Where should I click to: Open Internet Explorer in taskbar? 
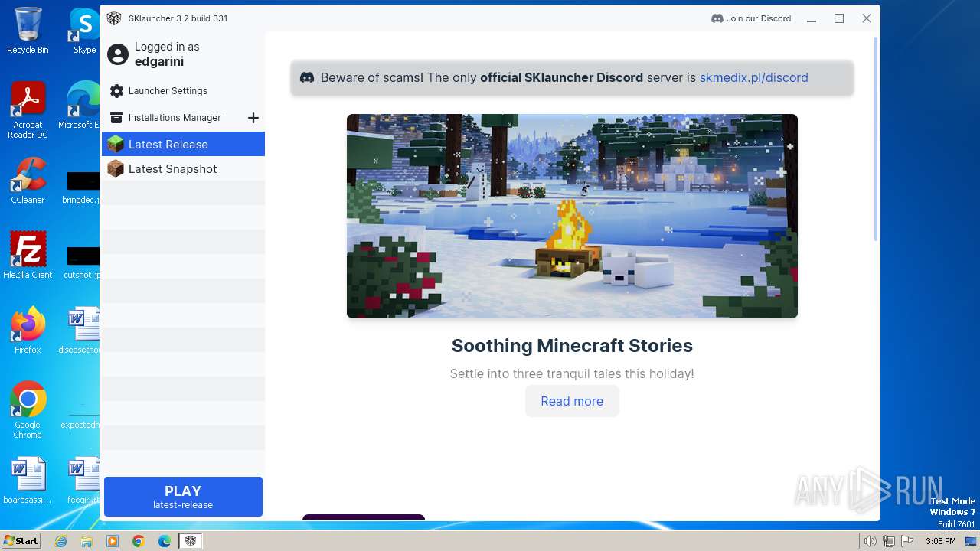click(60, 541)
